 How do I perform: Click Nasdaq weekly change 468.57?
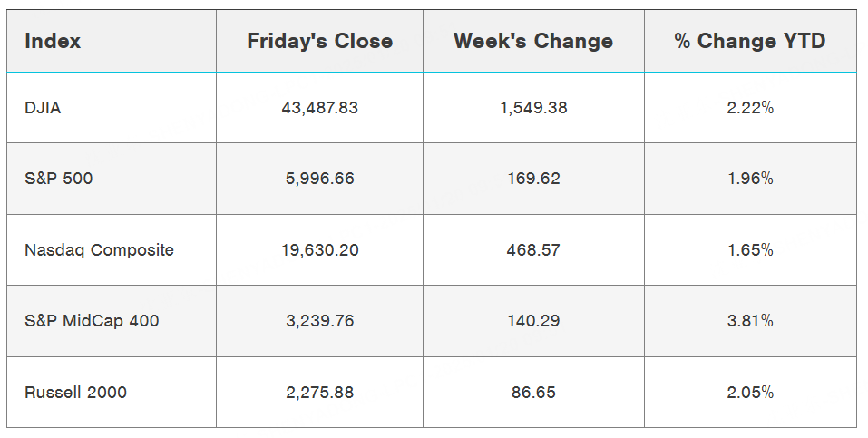(x=533, y=249)
